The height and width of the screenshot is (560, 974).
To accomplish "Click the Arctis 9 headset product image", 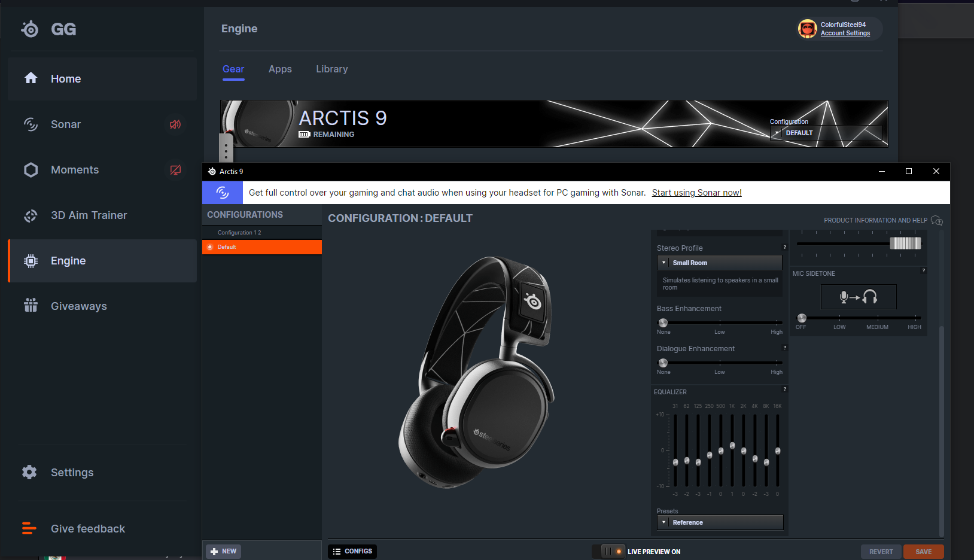I will [x=477, y=372].
